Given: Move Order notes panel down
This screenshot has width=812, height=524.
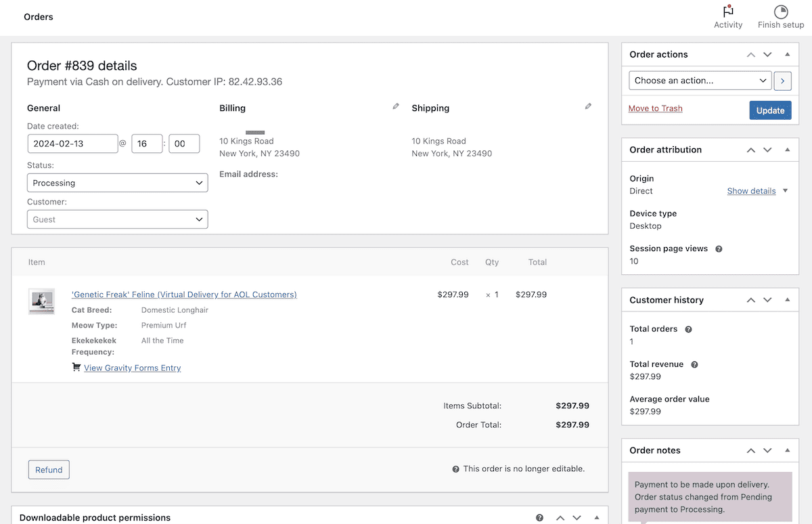Looking at the screenshot, I should coord(767,451).
